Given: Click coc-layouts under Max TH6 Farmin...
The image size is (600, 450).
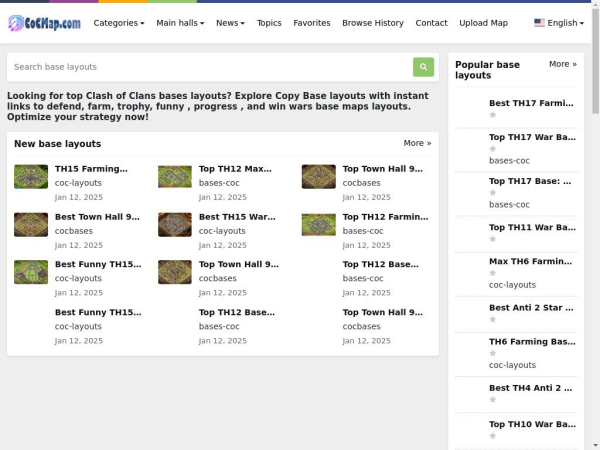Looking at the screenshot, I should point(513,285).
